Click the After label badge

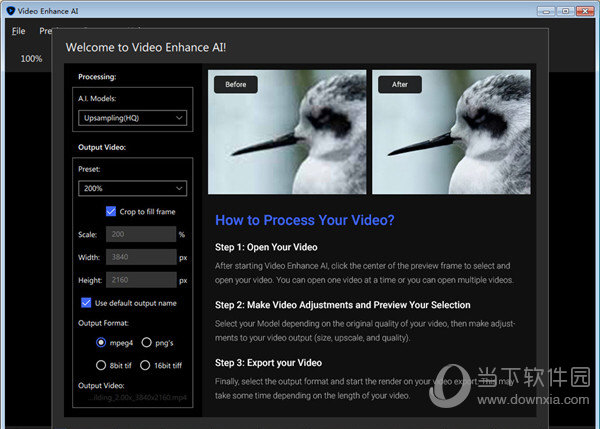(x=400, y=84)
